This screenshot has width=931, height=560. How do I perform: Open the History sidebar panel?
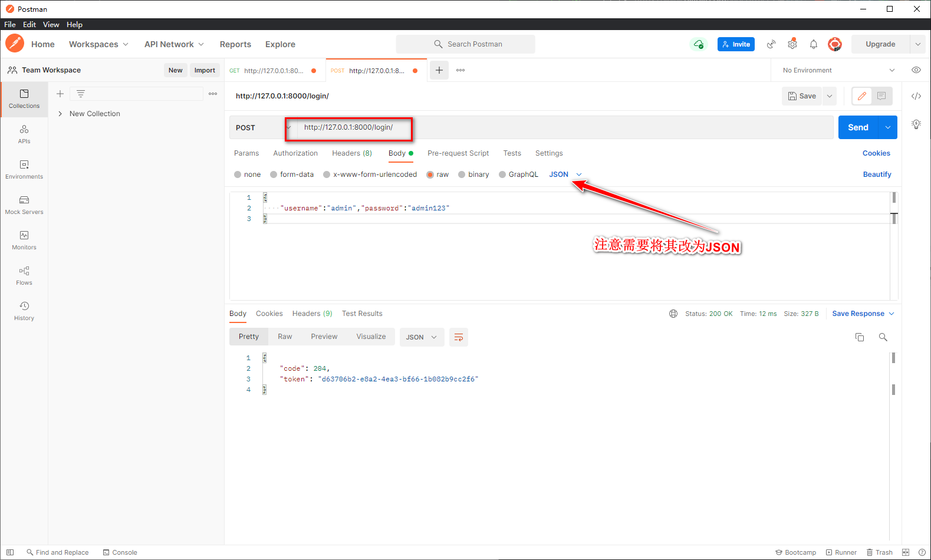(x=24, y=311)
